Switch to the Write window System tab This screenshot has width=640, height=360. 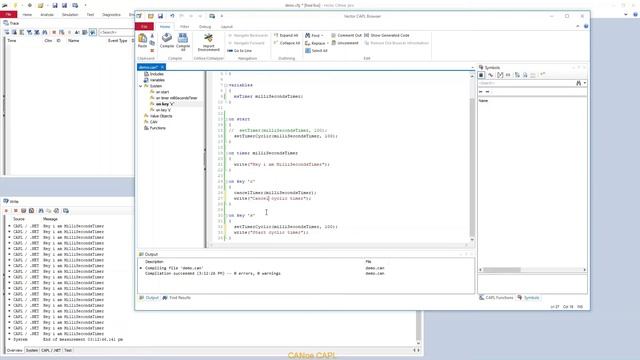click(32, 350)
